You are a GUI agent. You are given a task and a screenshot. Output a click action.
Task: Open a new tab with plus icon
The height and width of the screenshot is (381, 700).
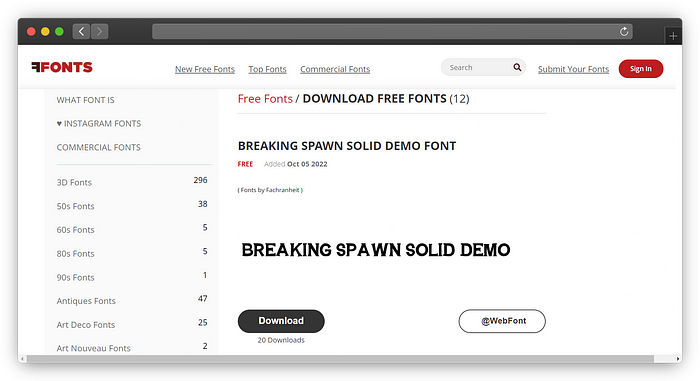(673, 36)
